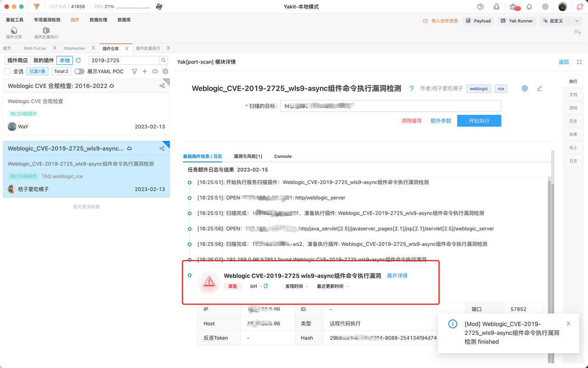Click the user avatar in the title bar
Viewport: 588px width, 368px height.
click(563, 7)
